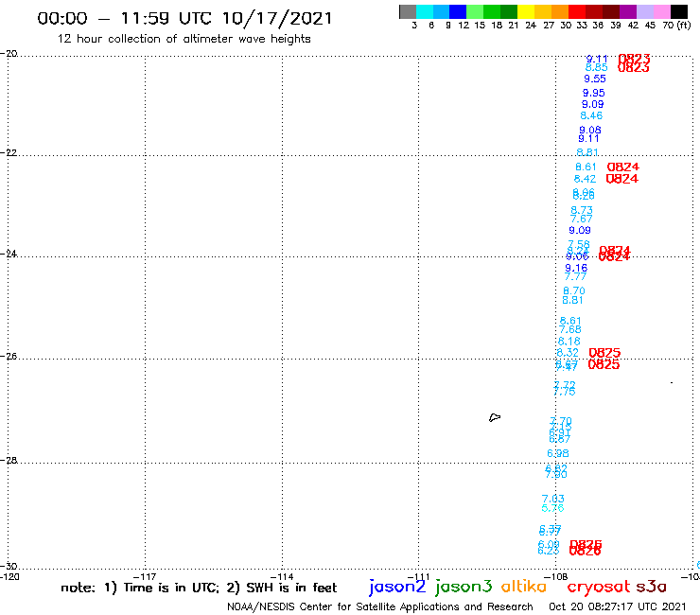This screenshot has height=615, width=700.
Task: Click the NOAA/NESDIS Center credit line
Action: coord(380,607)
